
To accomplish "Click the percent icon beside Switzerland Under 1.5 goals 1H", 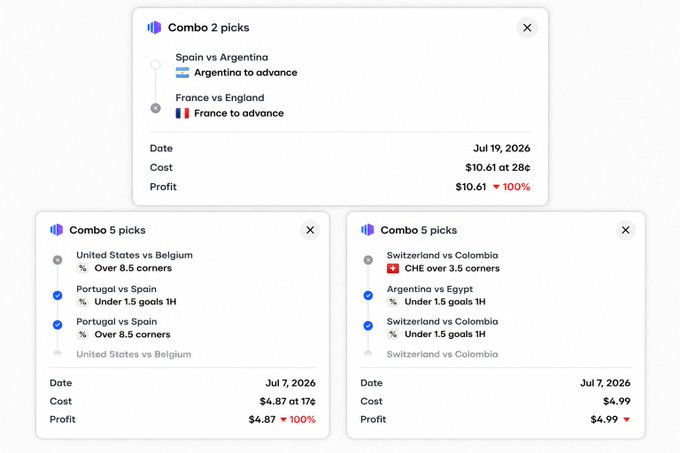I will (x=393, y=334).
